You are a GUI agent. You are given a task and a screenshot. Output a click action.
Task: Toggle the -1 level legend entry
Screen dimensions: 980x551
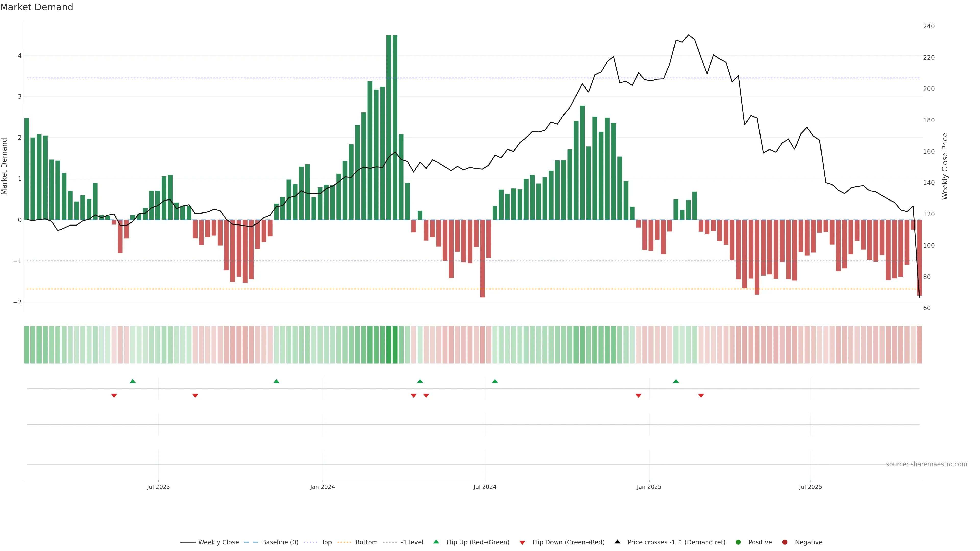[412, 542]
